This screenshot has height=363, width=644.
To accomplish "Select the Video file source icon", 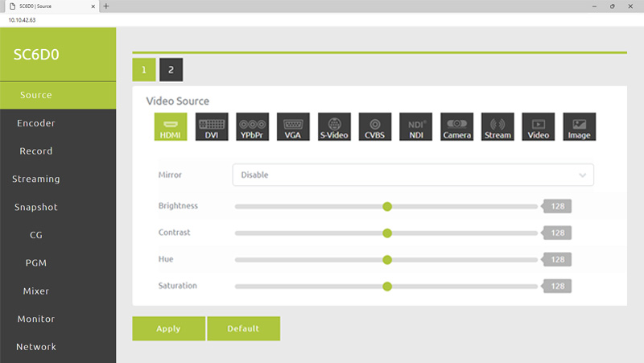I will [x=538, y=127].
